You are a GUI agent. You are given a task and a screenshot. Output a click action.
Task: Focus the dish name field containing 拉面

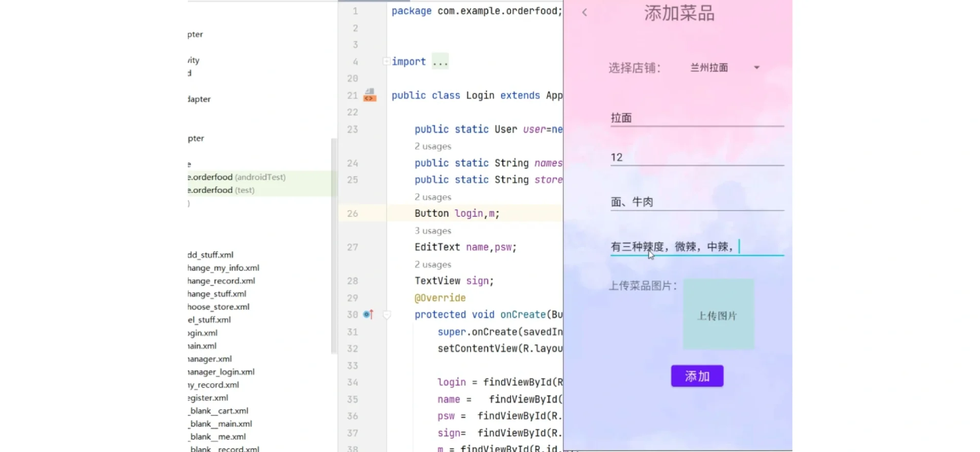coord(696,118)
